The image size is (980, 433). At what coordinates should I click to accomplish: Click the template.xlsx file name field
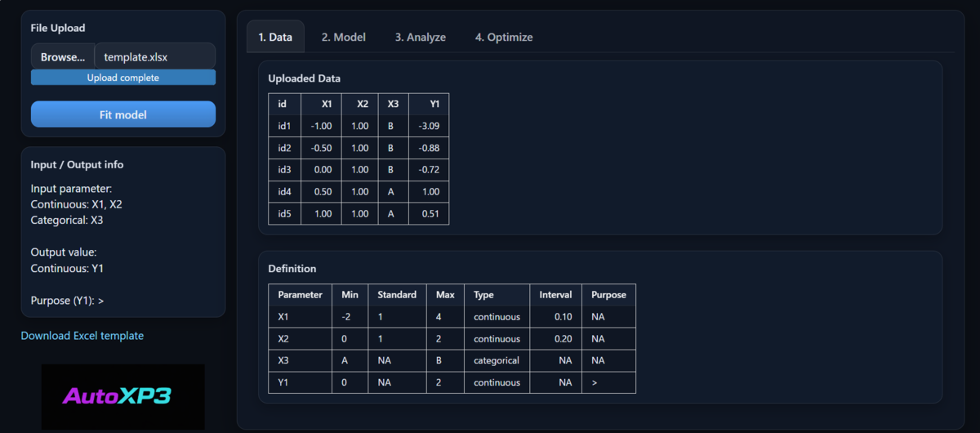coord(155,57)
